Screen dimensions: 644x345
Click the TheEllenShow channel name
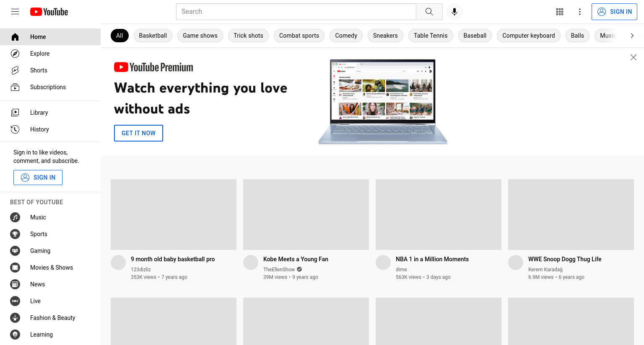click(x=279, y=270)
